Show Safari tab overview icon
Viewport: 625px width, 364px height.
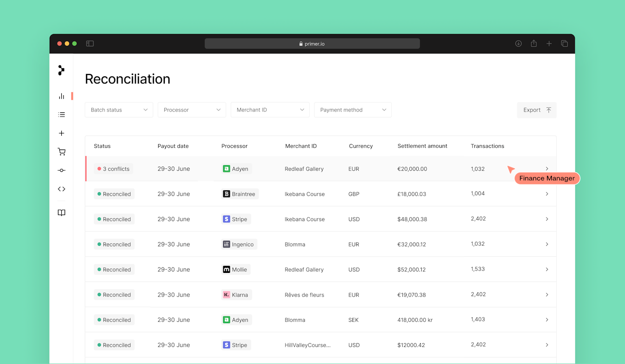564,44
